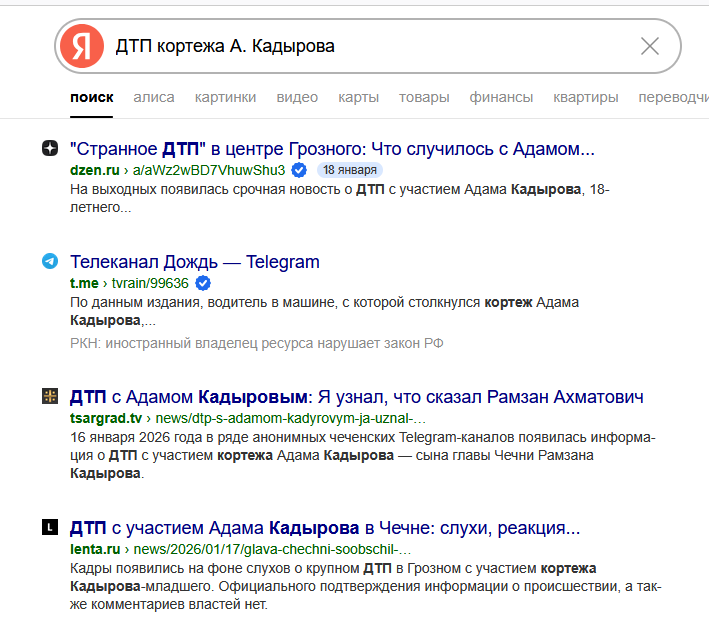Viewport: 709px width, 630px height.
Task: Click the dzen.ru favicon icon
Action: [50, 149]
